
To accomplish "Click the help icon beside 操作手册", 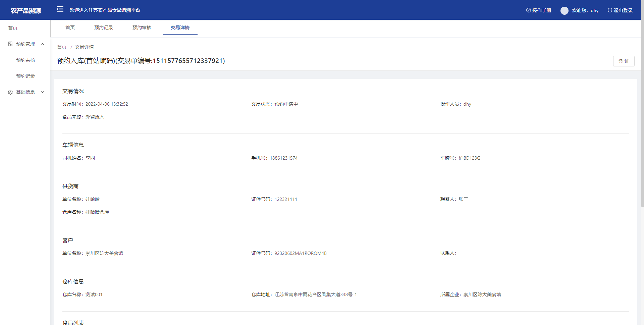I will point(528,10).
